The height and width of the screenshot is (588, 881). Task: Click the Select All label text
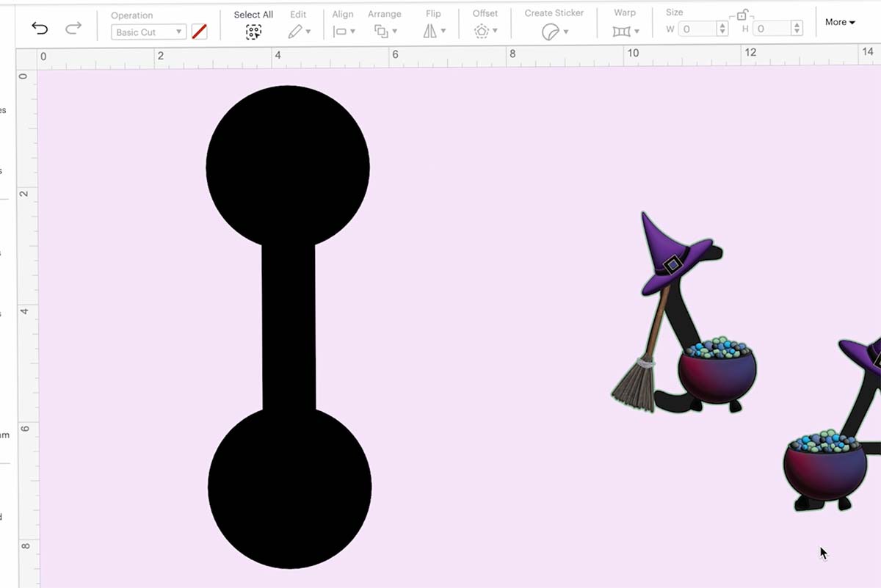[x=253, y=15]
